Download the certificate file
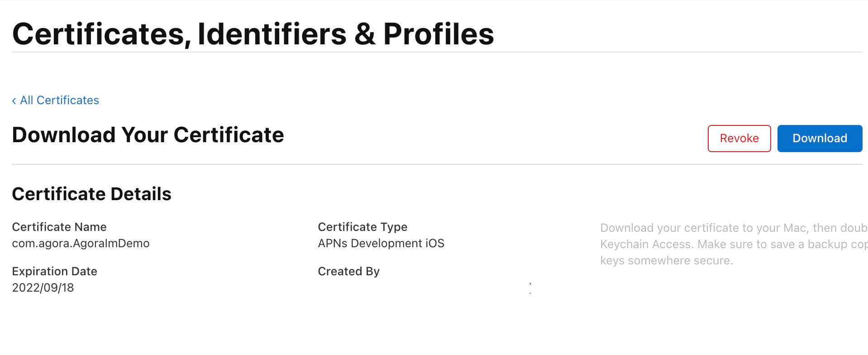The width and height of the screenshot is (868, 355). click(x=819, y=139)
